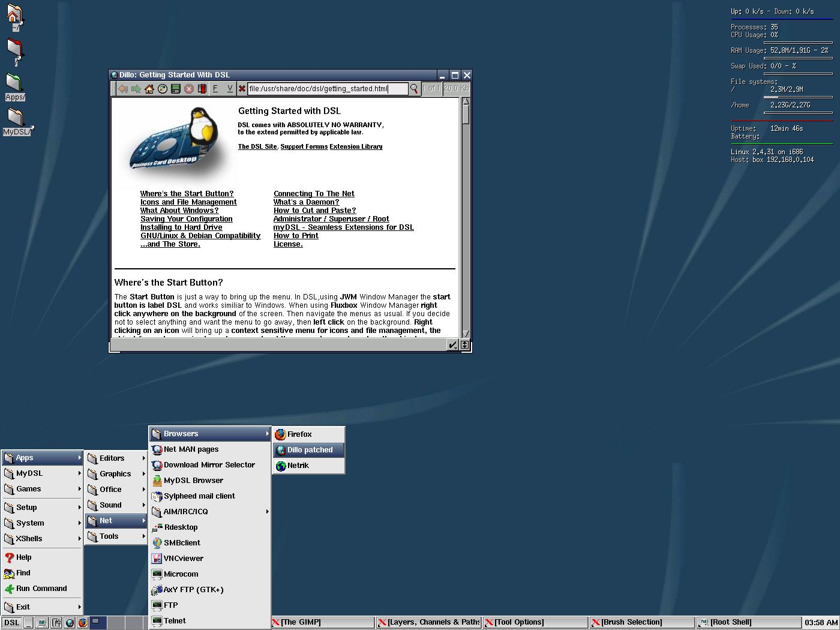Image resolution: width=840 pixels, height=630 pixels.
Task: Follow 'Connecting To The Net' link
Action: [314, 194]
